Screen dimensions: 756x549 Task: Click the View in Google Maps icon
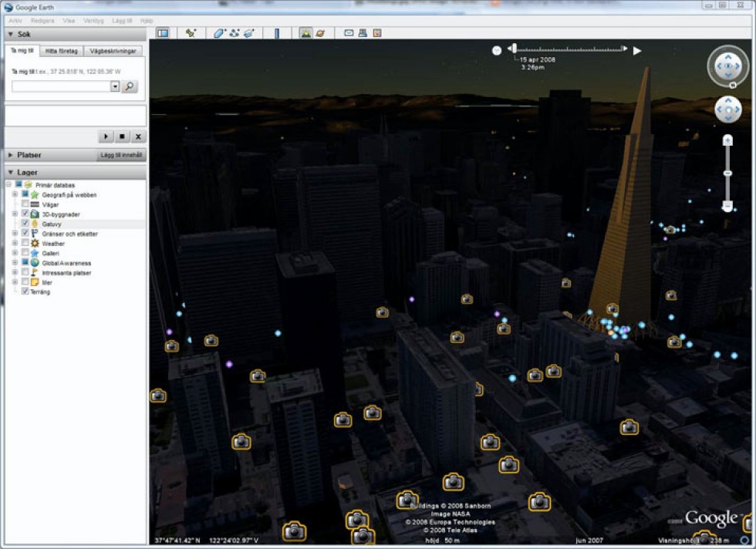(377, 33)
